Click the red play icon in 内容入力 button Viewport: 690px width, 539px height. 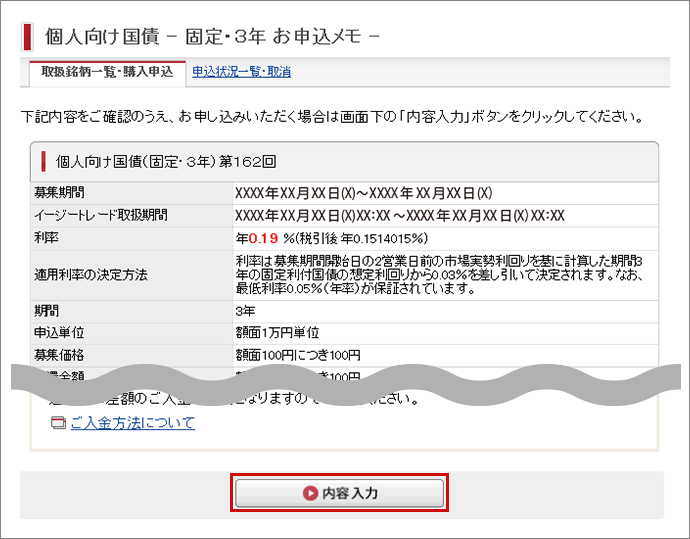pos(309,493)
